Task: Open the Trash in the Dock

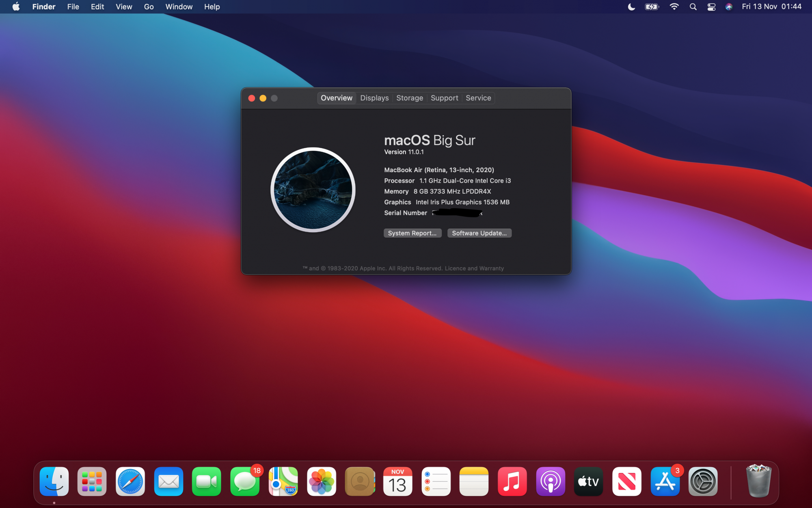Action: [x=758, y=482]
